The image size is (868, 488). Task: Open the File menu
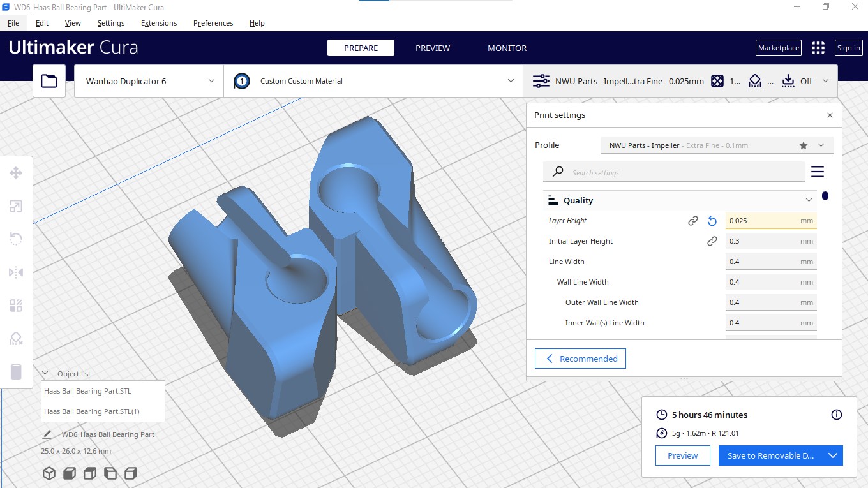[x=13, y=23]
